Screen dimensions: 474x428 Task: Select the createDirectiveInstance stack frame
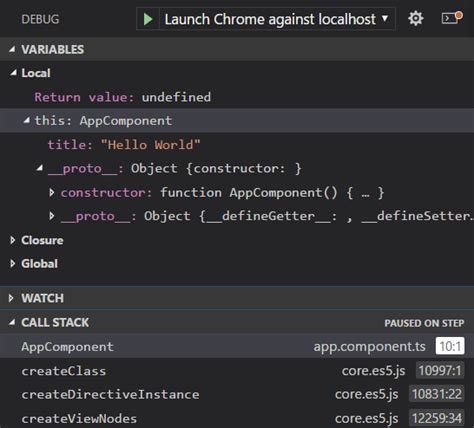tap(237, 394)
